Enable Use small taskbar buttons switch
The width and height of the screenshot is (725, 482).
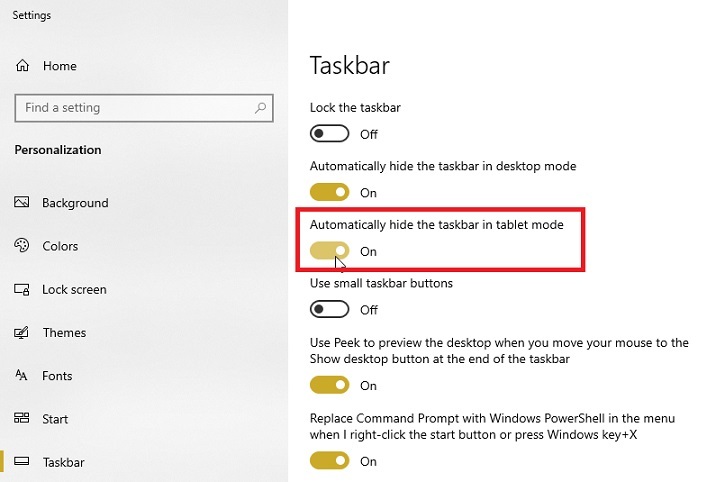329,309
